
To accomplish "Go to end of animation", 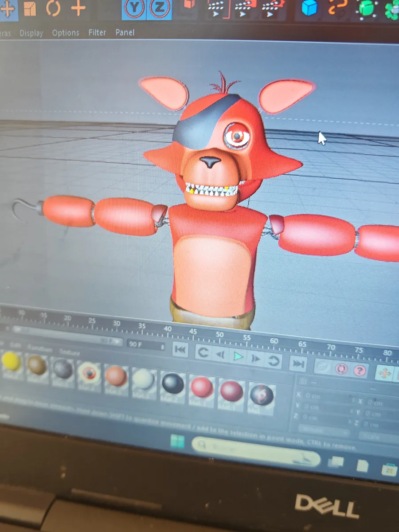I will click(x=298, y=364).
